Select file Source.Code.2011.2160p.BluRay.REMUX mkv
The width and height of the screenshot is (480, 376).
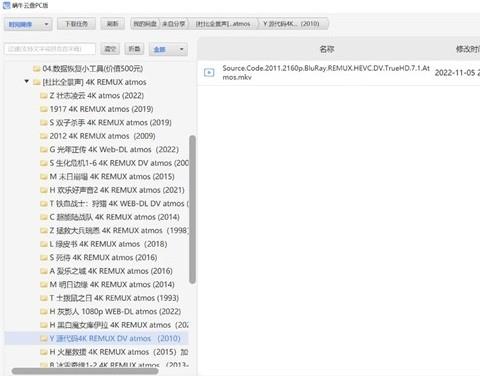[x=326, y=72]
